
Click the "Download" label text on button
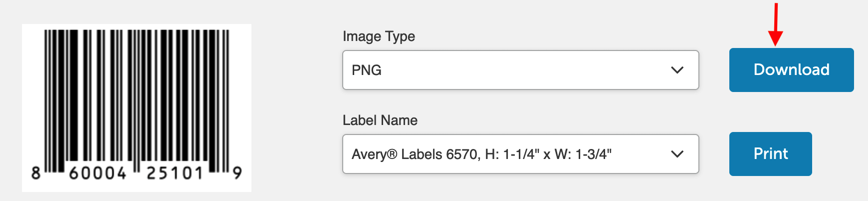point(791,70)
